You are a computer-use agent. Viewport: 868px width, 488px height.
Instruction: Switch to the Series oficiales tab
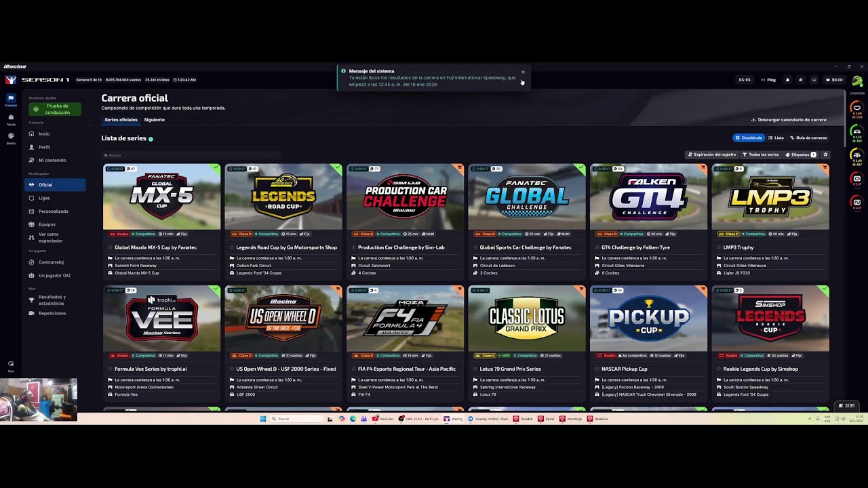click(x=121, y=120)
